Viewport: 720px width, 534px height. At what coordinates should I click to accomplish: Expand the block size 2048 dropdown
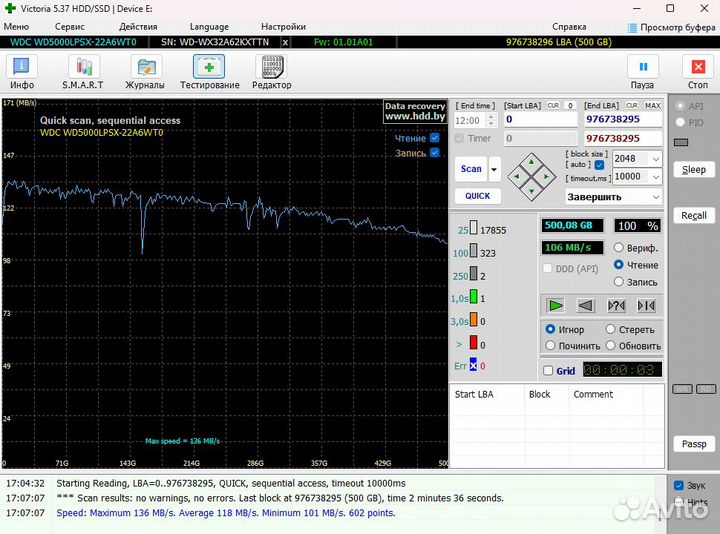655,159
